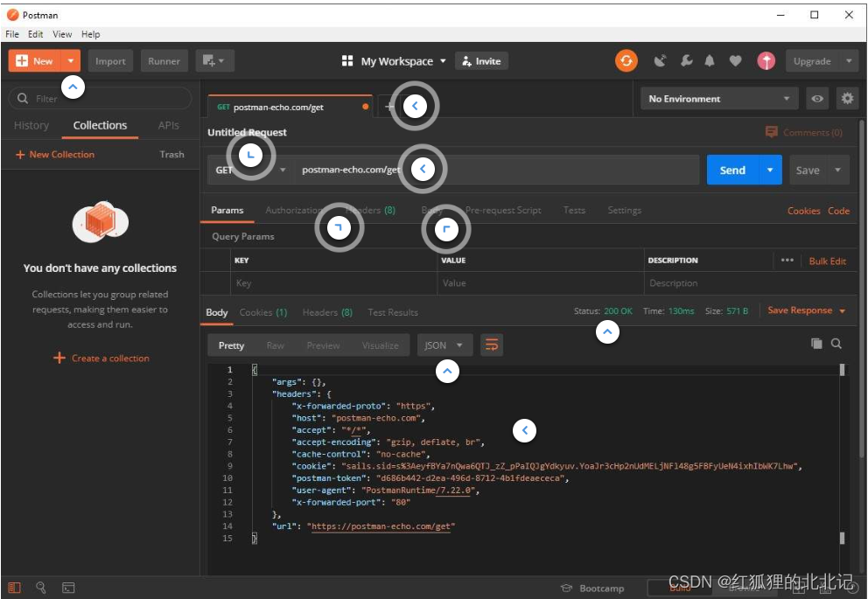
Task: Open the Runner
Action: tap(164, 61)
